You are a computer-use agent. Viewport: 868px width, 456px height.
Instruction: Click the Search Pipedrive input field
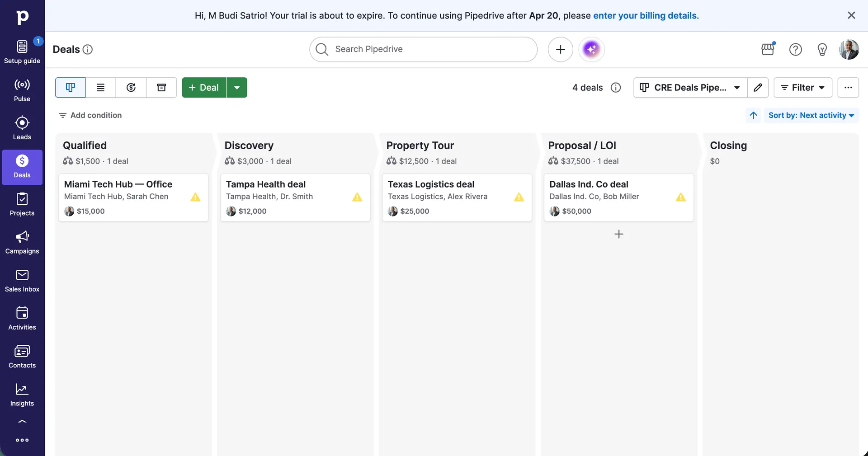pos(423,49)
